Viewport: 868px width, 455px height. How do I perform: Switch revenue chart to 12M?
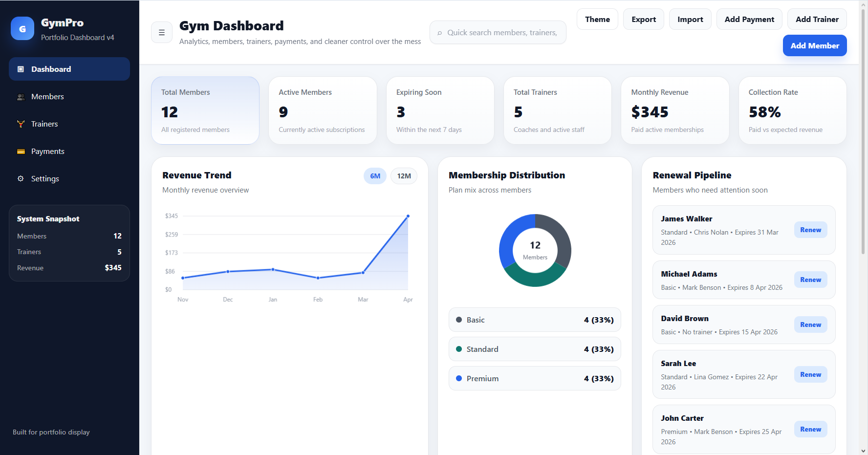(x=404, y=176)
